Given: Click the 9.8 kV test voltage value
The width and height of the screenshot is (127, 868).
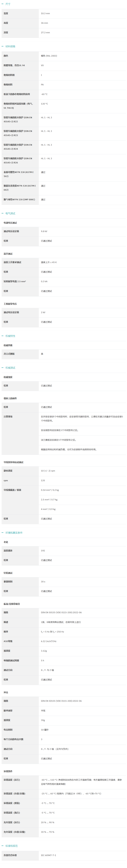Looking at the screenshot, I should 44,232.
